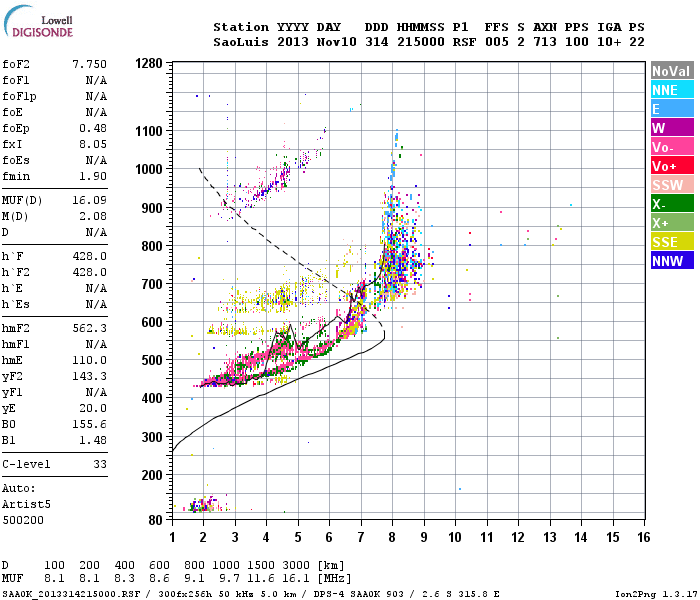Click the foF2 value 7.750
The image size is (700, 600).
90,64
